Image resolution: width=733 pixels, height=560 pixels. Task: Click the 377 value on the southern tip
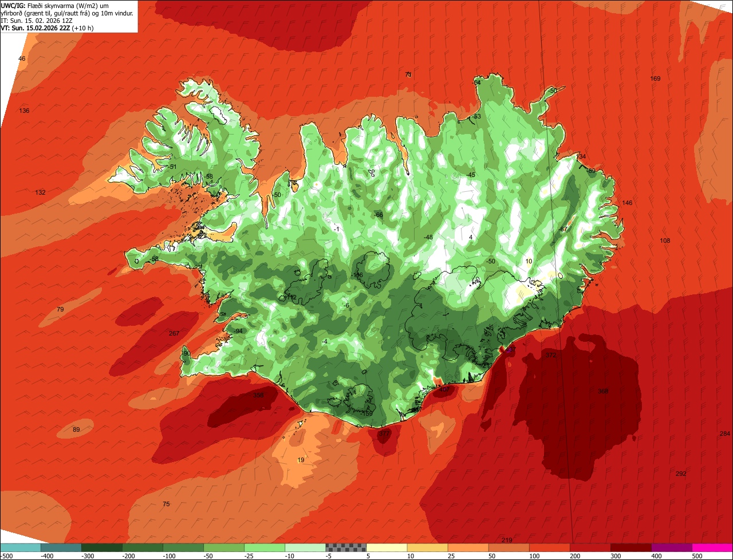pyautogui.click(x=384, y=433)
